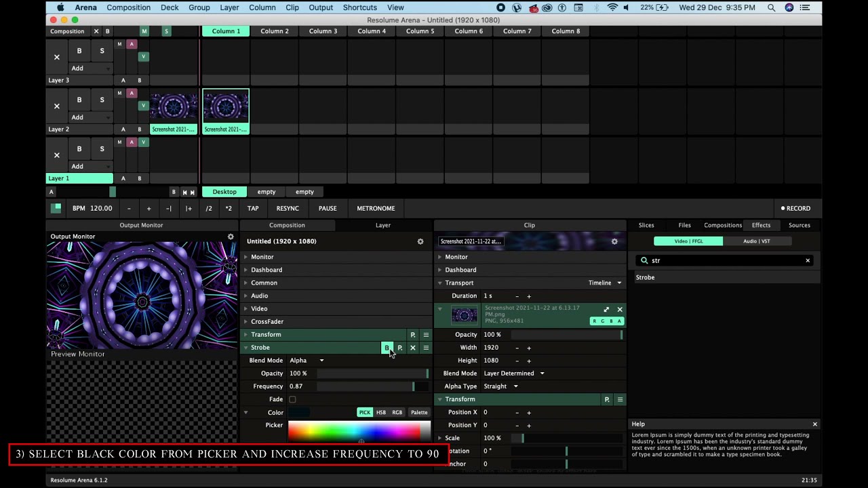Open the Deck menu

pyautogui.click(x=170, y=7)
